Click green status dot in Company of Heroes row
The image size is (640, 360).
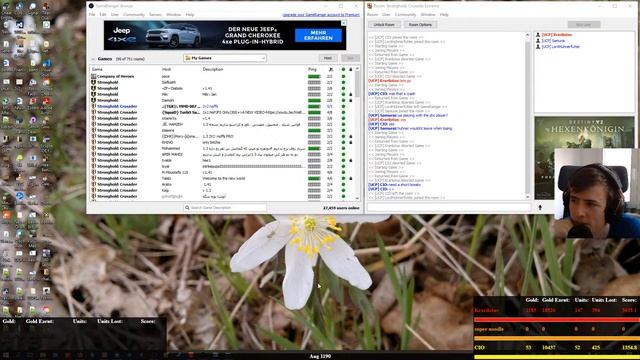pyautogui.click(x=343, y=76)
